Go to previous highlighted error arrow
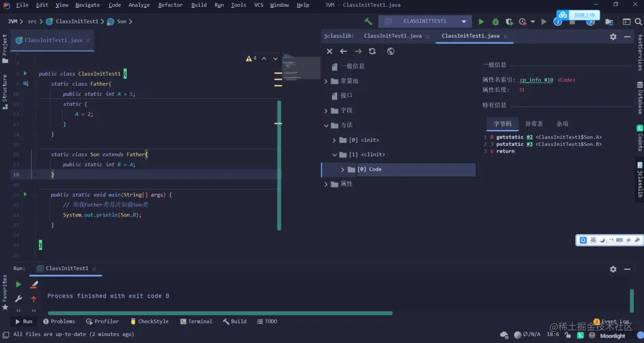This screenshot has height=343, width=644. pos(264,59)
